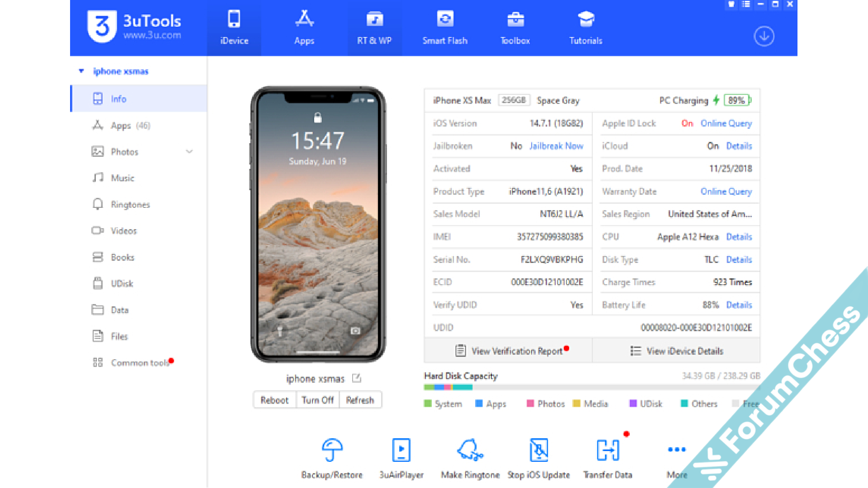868x488 pixels.
Task: Collapse the iphone xsmas device tree
Action: click(81, 71)
